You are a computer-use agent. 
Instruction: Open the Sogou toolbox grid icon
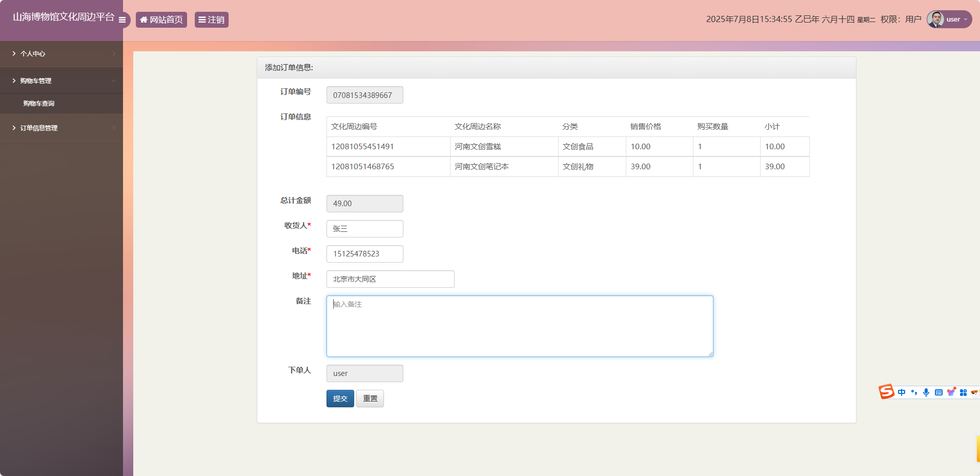(x=964, y=392)
